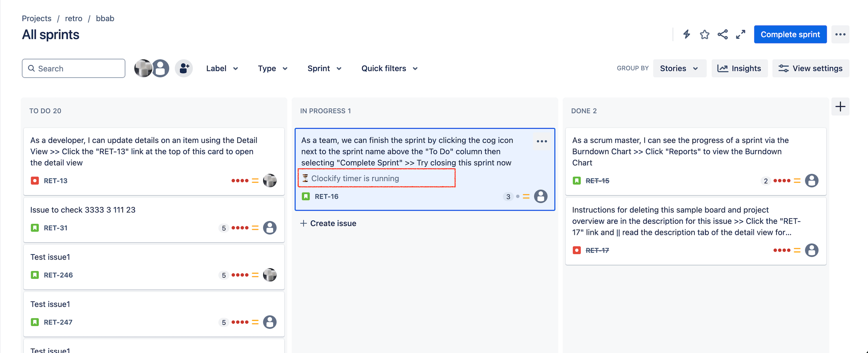Open the bbab breadcrumb link
This screenshot has width=868, height=353.
coord(105,18)
